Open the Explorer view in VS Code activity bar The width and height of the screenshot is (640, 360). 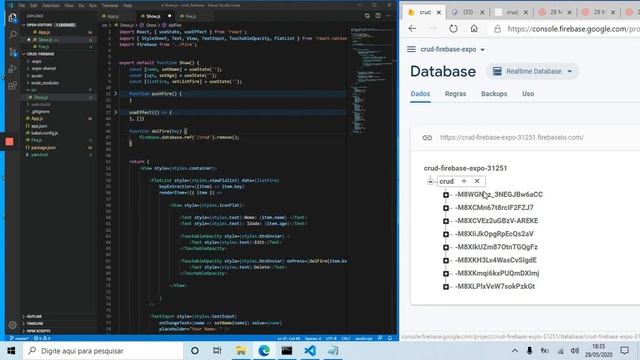(12, 18)
